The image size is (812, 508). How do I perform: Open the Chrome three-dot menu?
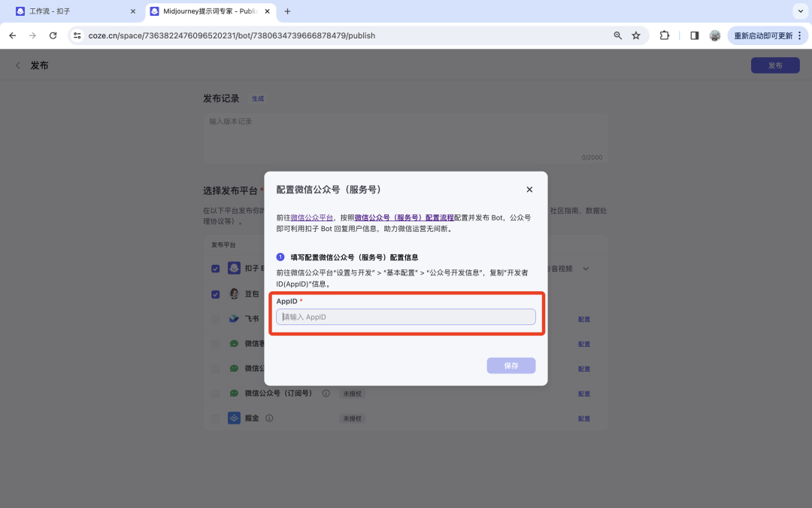pos(799,35)
